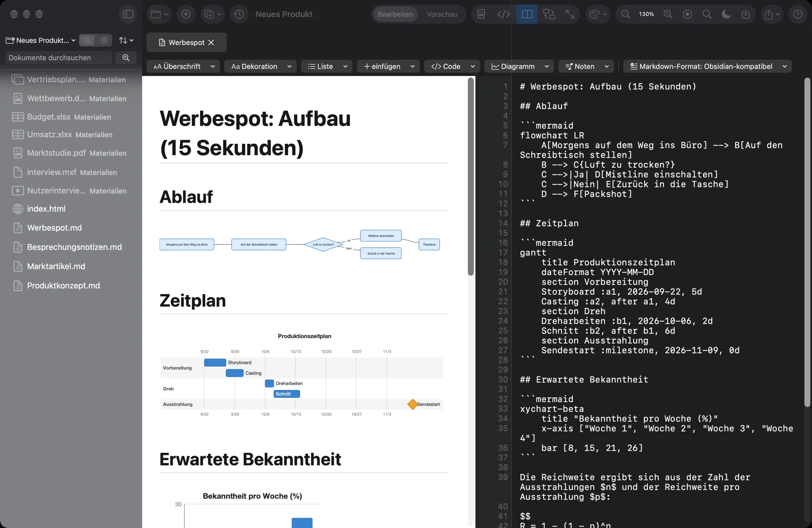Screen dimensions: 812x528
Task: Click the search magnifier in toolbar
Action: pos(707,14)
